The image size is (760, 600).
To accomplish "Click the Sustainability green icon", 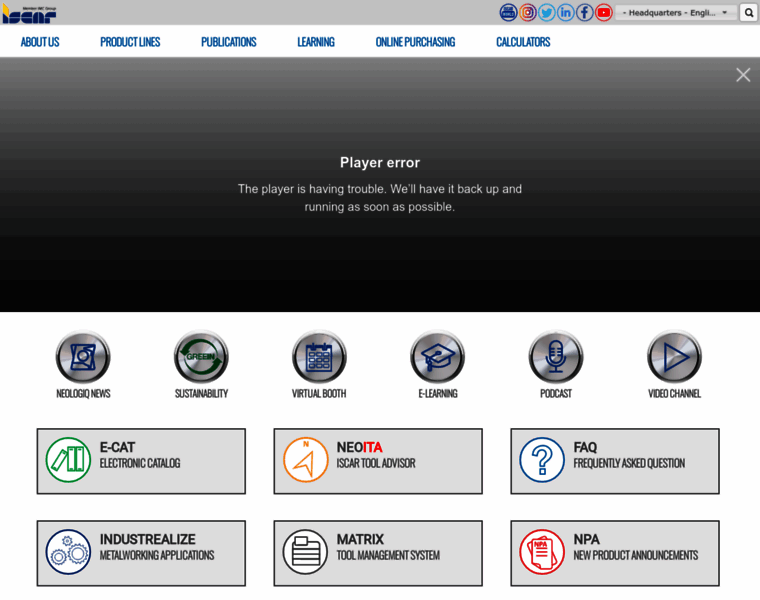I will coord(201,357).
